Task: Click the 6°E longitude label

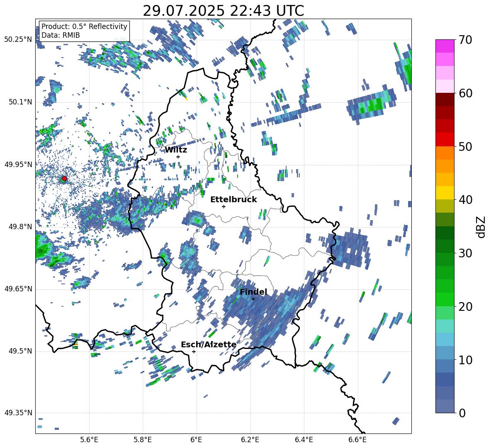Action: click(x=197, y=440)
